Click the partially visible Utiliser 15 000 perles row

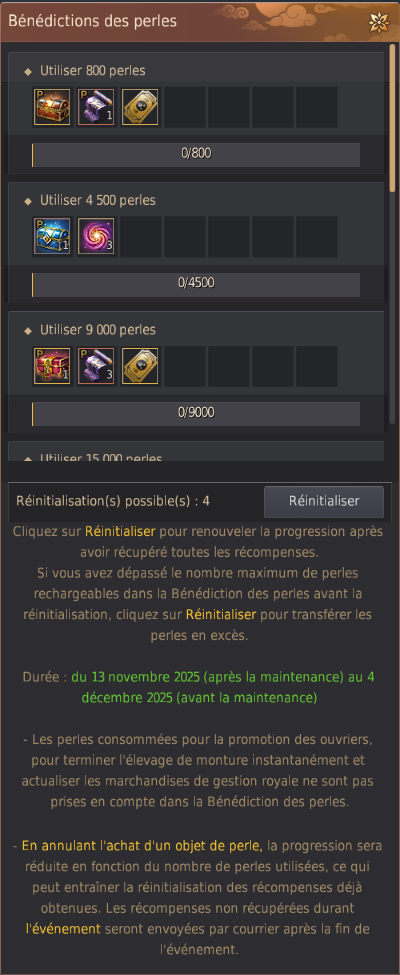[x=196, y=452]
